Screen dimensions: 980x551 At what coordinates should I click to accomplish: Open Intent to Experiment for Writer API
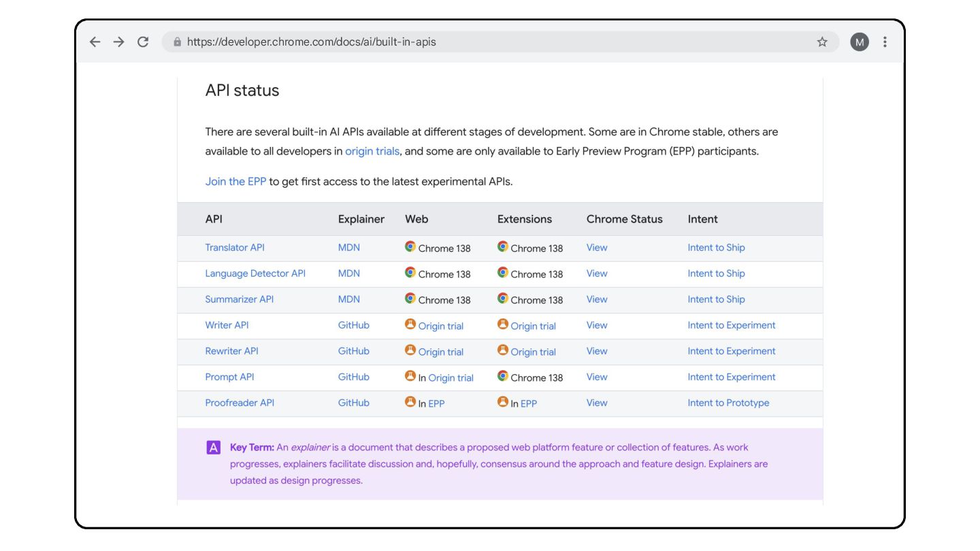(x=732, y=325)
